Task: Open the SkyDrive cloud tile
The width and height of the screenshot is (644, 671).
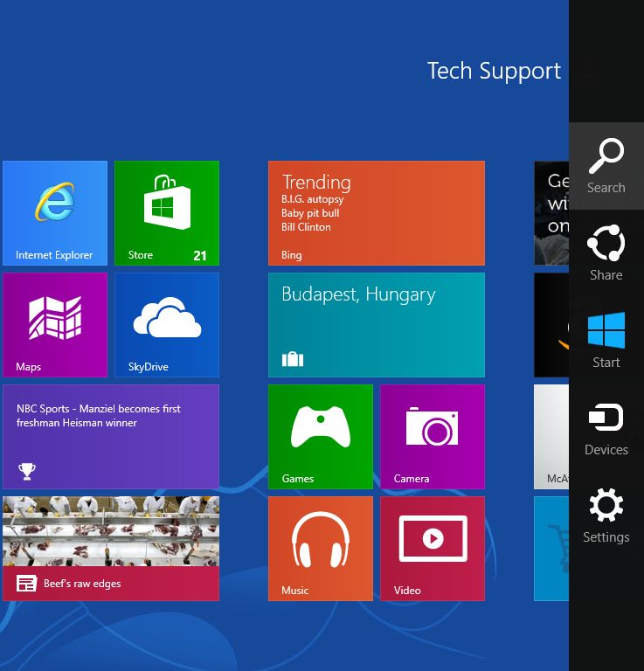Action: (x=167, y=325)
